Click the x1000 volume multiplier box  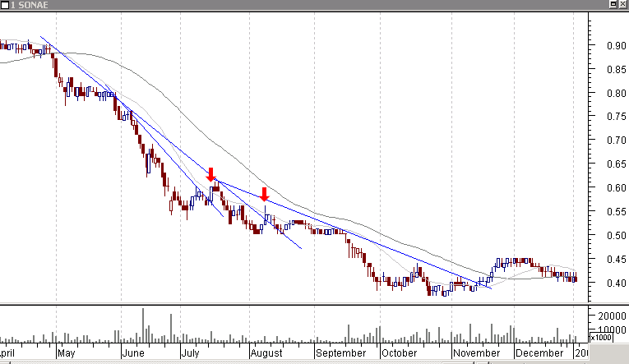coord(601,338)
